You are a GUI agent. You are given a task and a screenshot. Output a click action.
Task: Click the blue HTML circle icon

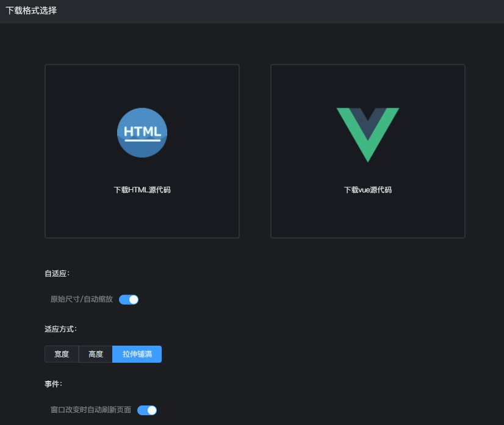pos(142,133)
